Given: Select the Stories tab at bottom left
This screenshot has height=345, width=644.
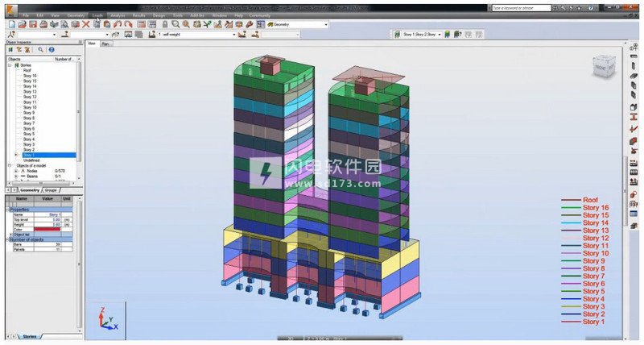Looking at the screenshot, I should click(29, 336).
